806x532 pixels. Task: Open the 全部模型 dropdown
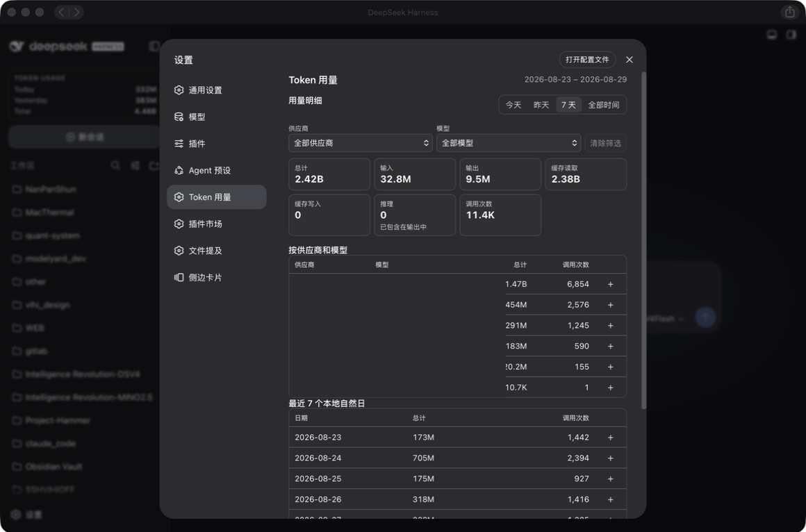click(x=509, y=143)
